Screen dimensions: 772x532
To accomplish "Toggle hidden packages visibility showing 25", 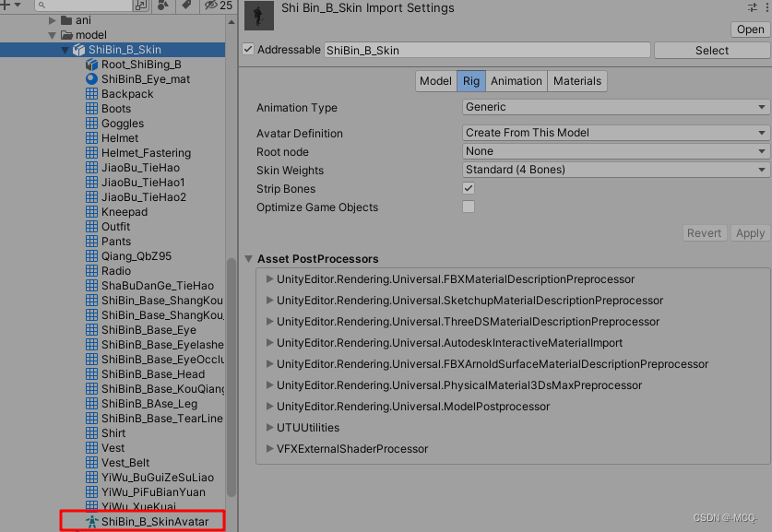I will point(219,5).
